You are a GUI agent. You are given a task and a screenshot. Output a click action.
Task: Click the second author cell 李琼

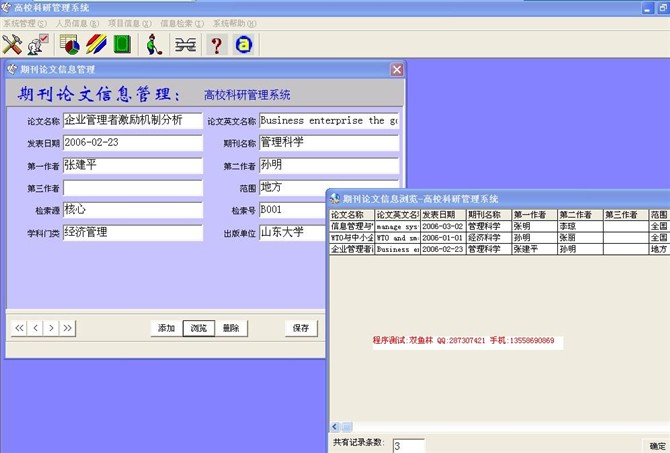[580, 226]
